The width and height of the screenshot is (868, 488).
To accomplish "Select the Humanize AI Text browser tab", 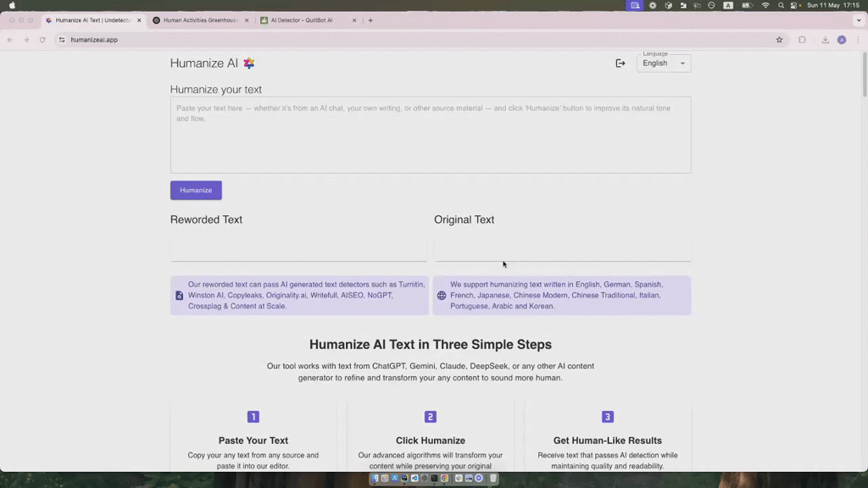I will [92, 20].
